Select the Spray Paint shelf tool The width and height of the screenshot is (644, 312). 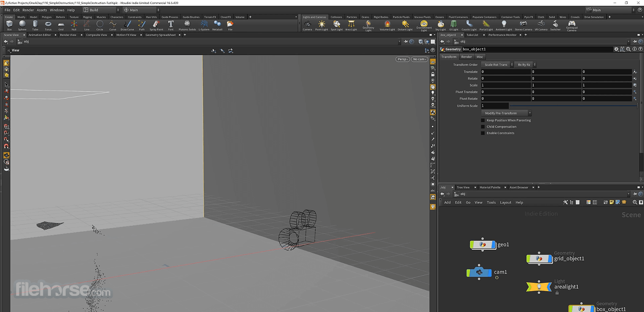pyautogui.click(x=156, y=25)
